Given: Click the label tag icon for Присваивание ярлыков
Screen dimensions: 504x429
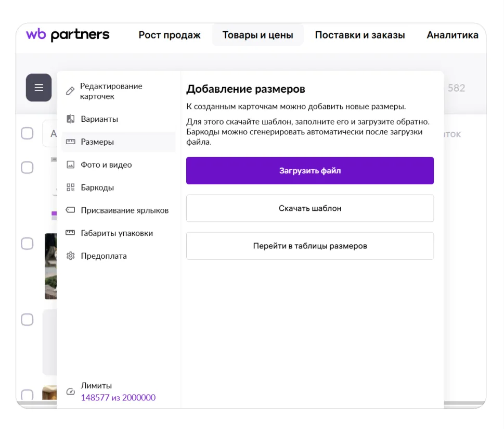Looking at the screenshot, I should [71, 210].
